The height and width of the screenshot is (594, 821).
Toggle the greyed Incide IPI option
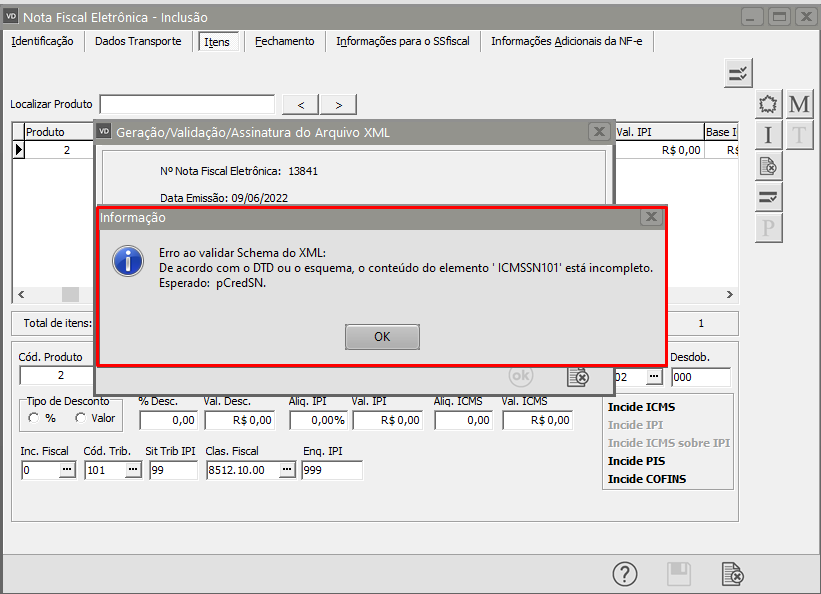tap(635, 425)
